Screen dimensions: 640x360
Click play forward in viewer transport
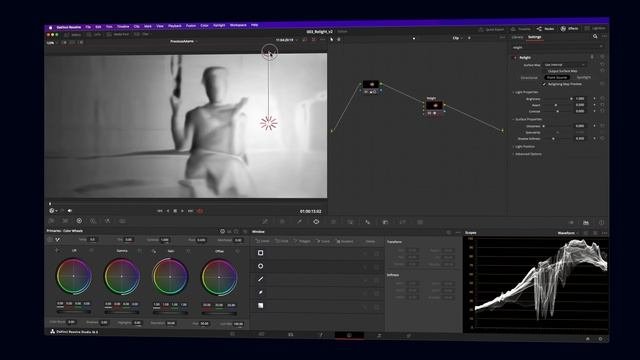point(182,211)
